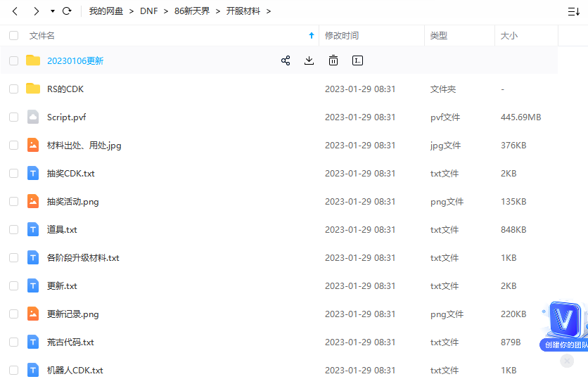Open the 更新记录.png image file
Image resolution: width=588 pixels, height=379 pixels.
coord(72,314)
